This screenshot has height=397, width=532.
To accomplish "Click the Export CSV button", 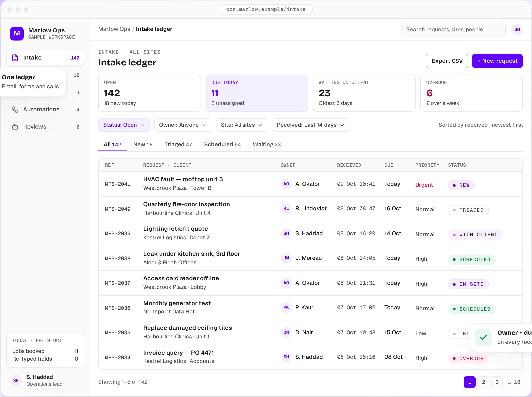I will [447, 61].
